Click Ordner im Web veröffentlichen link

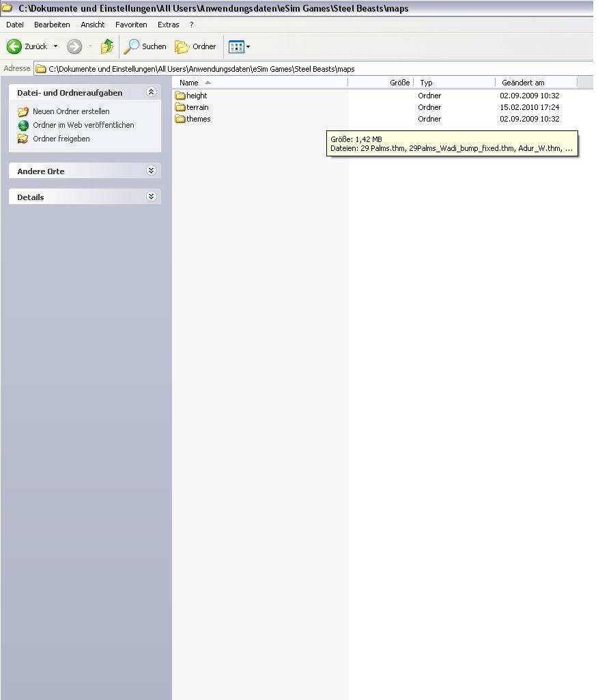point(83,125)
